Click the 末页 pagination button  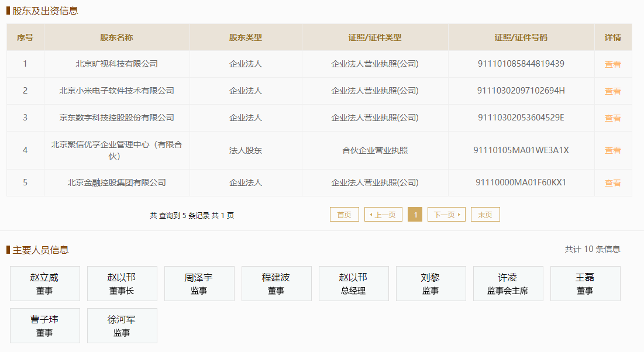[485, 214]
